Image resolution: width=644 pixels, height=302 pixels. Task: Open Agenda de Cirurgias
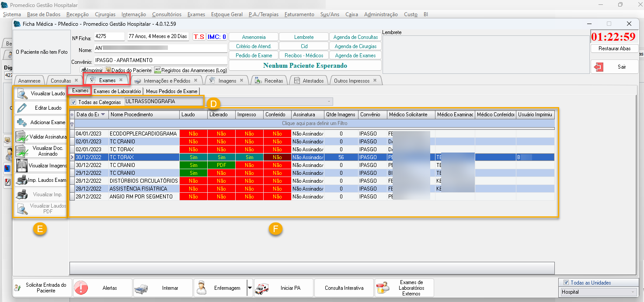click(355, 46)
